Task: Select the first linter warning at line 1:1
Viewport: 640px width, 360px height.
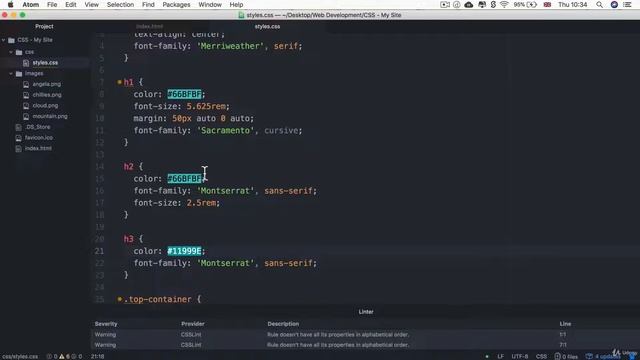Action: tap(365, 335)
